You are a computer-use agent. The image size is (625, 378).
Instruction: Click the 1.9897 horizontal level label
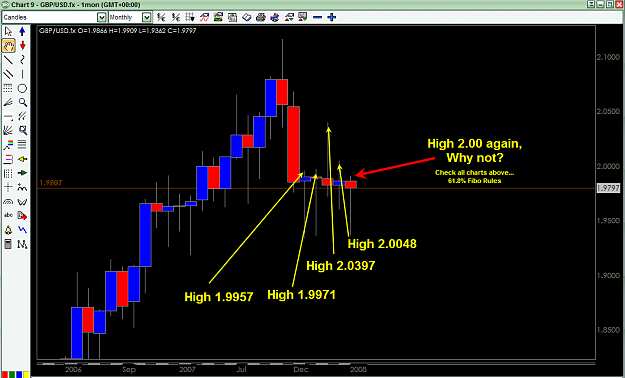(51, 183)
